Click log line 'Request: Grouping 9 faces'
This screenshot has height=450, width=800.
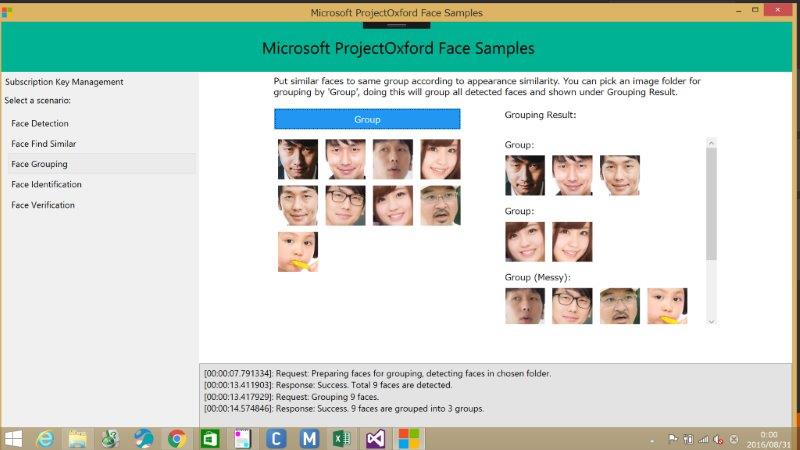pyautogui.click(x=291, y=396)
